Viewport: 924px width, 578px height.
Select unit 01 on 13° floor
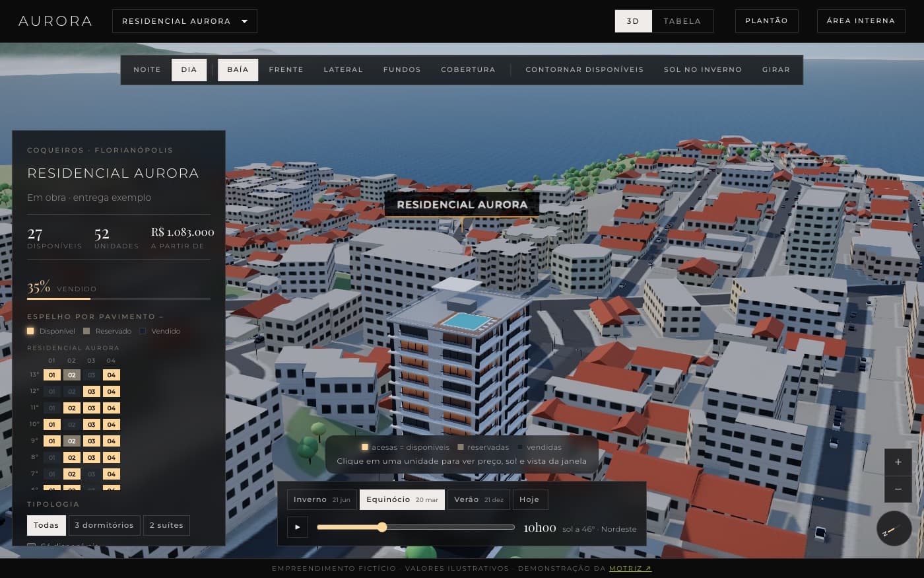pyautogui.click(x=52, y=375)
